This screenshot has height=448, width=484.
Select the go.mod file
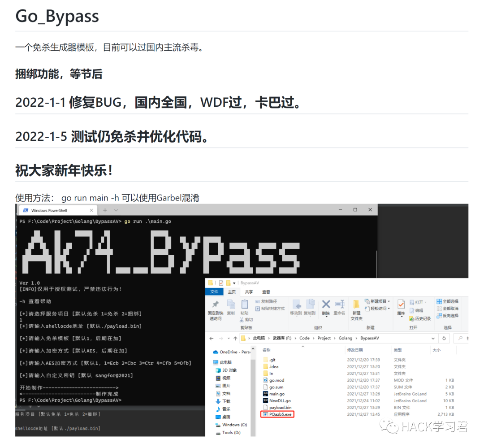[274, 380]
